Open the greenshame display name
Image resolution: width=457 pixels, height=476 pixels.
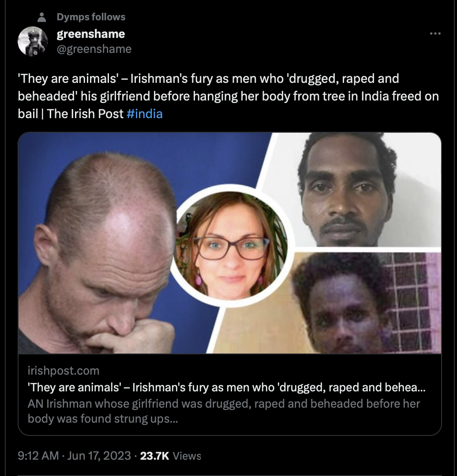(90, 34)
